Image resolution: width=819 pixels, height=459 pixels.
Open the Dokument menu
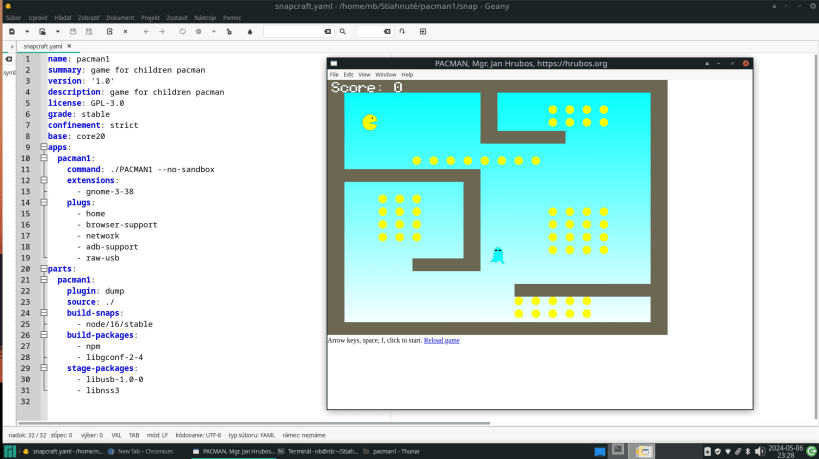click(x=120, y=18)
